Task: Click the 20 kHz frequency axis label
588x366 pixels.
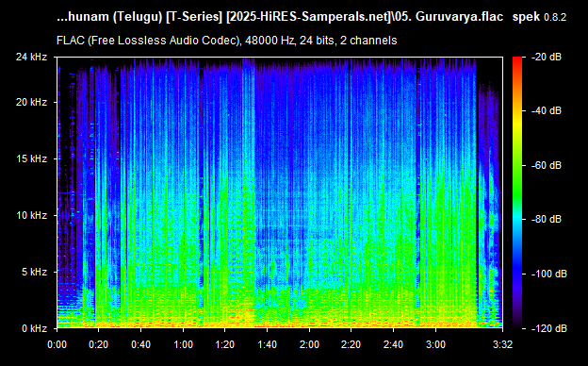Action: point(31,102)
